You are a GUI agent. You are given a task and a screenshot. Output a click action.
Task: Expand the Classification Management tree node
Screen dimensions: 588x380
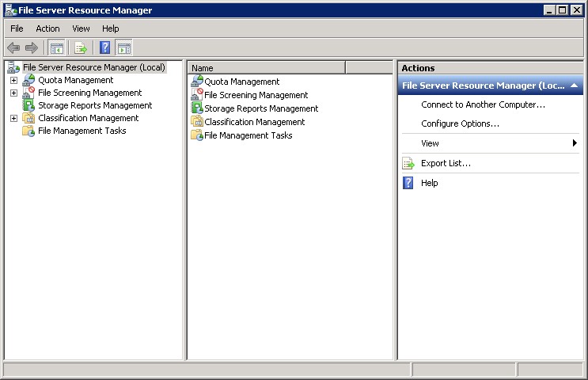pos(13,118)
